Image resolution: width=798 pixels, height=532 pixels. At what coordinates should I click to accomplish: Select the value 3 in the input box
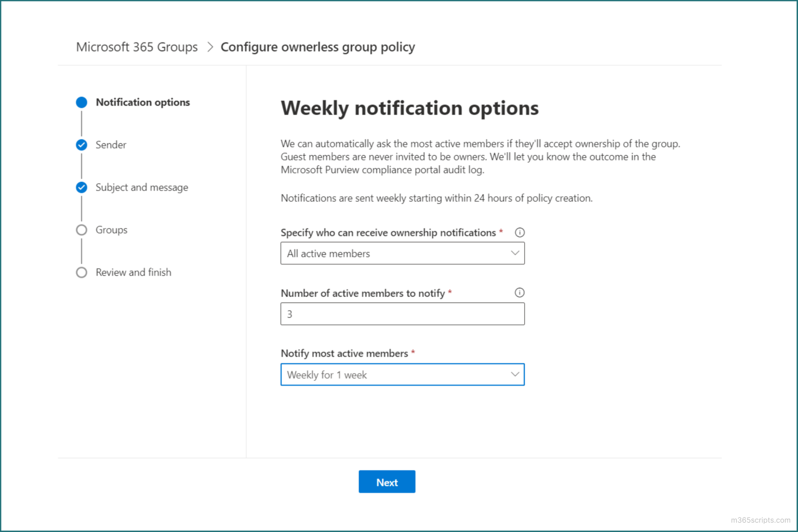coord(290,314)
